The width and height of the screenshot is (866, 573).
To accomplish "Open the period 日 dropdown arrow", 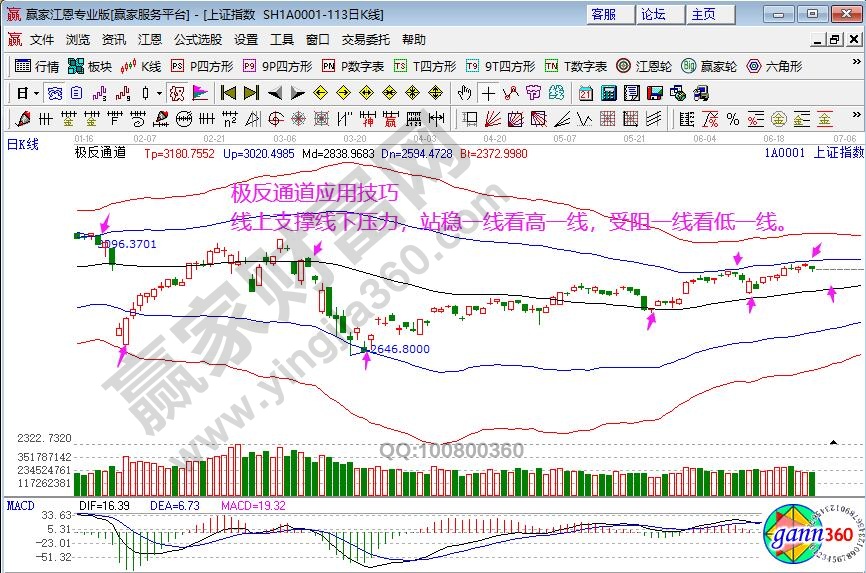I will (x=37, y=93).
